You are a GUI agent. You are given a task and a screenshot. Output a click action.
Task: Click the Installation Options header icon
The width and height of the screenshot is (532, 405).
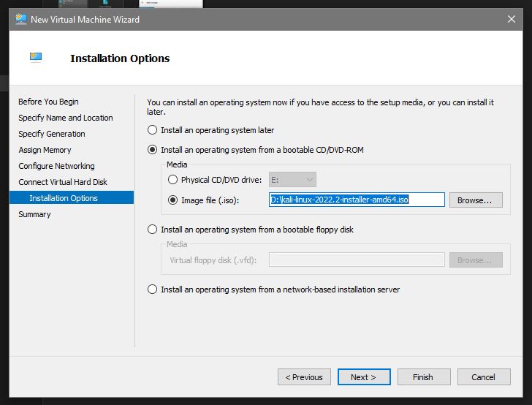coord(36,57)
